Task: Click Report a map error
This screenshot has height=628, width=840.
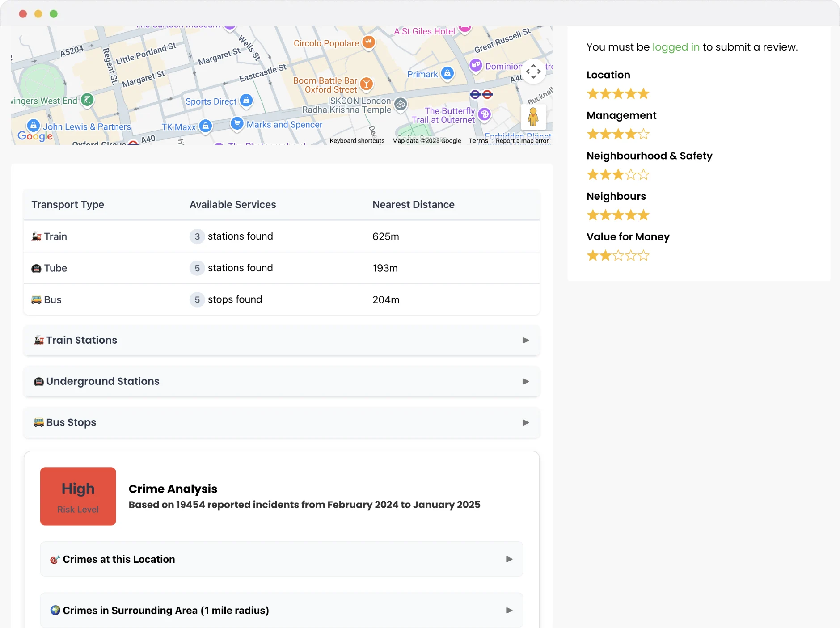Action: click(522, 141)
